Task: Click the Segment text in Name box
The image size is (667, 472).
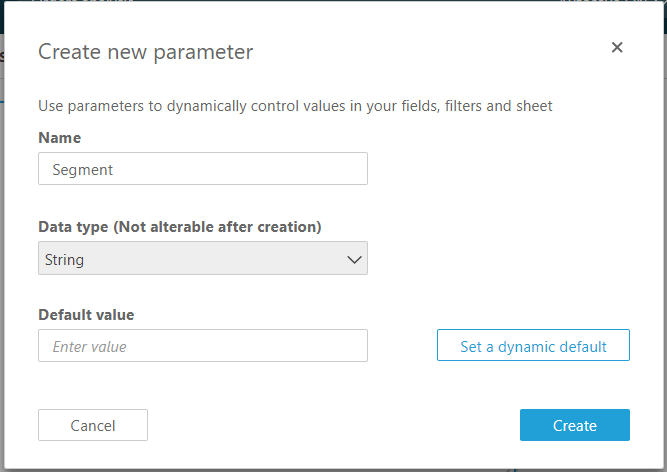Action: 83,170
